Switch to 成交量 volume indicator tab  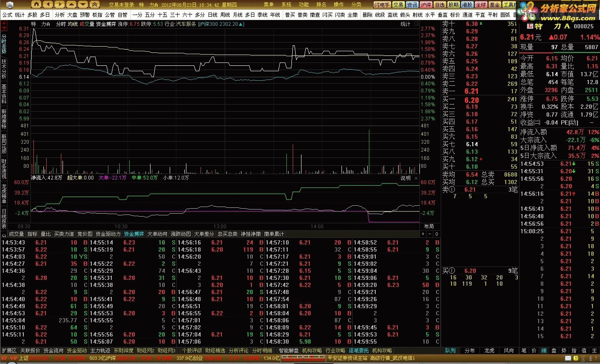17,234
